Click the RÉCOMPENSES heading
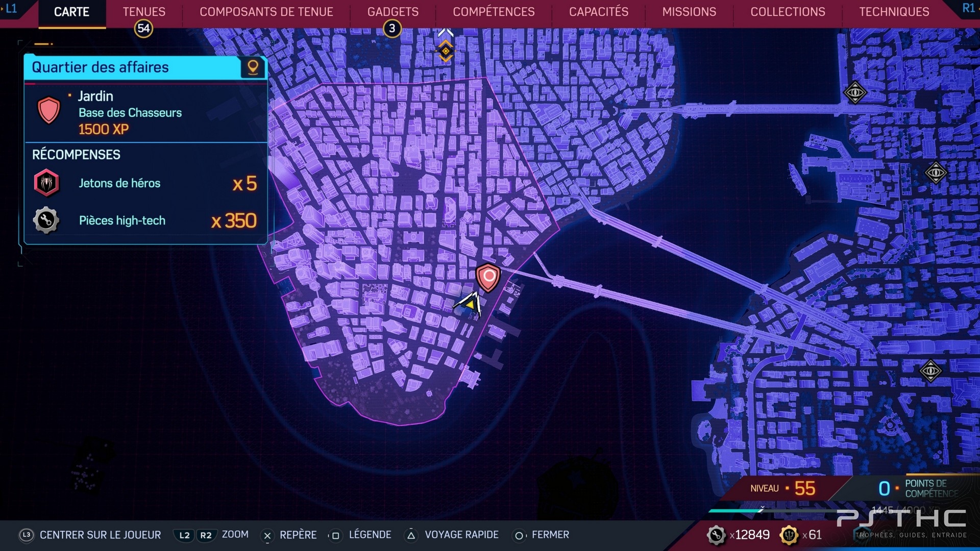The image size is (980, 551). click(x=76, y=155)
